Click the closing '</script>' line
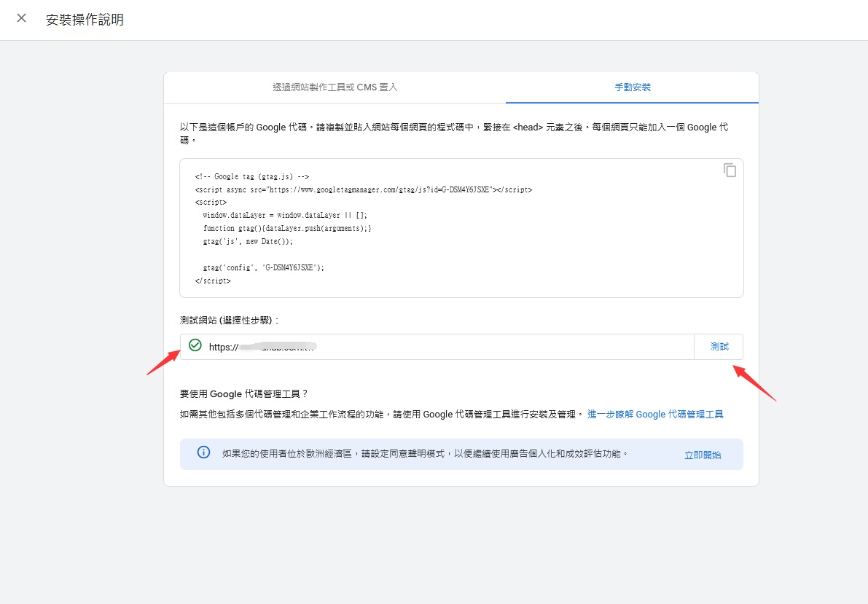This screenshot has width=868, height=604. (x=213, y=281)
